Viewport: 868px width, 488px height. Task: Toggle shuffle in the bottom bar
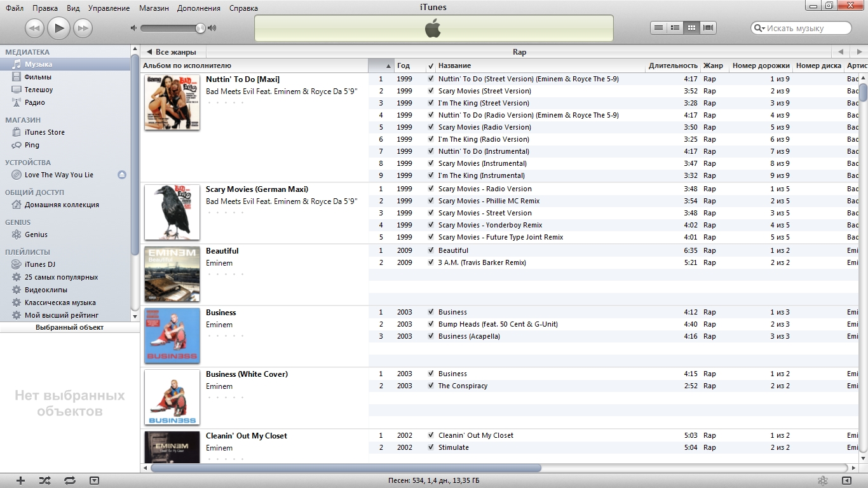[x=44, y=480]
